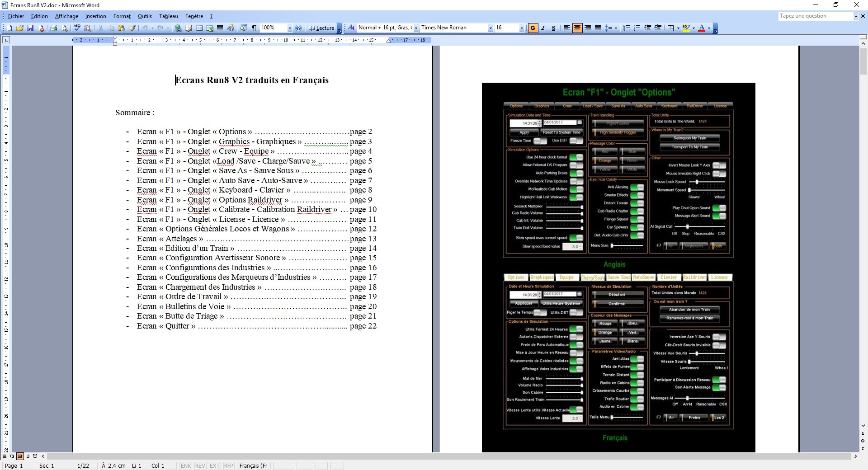This screenshot has width=868, height=470.
Task: Open the Style dropdown showing Normal + 16 pt
Action: [416, 28]
